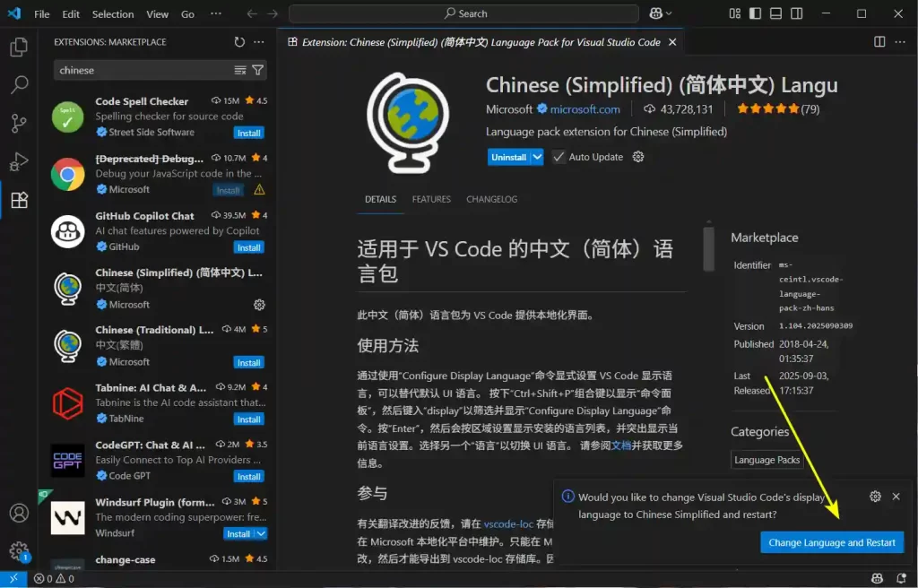The image size is (918, 588).
Task: Toggle the primary side bar layout button
Action: tap(756, 13)
